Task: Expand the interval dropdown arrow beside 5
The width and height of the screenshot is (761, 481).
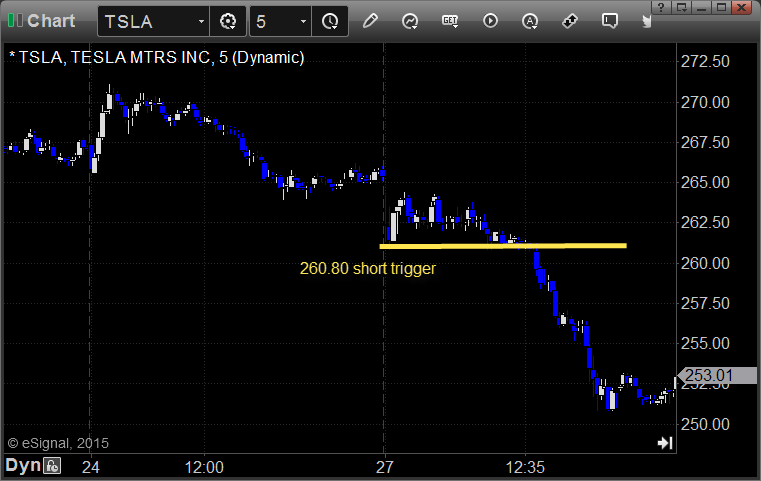Action: pos(303,21)
